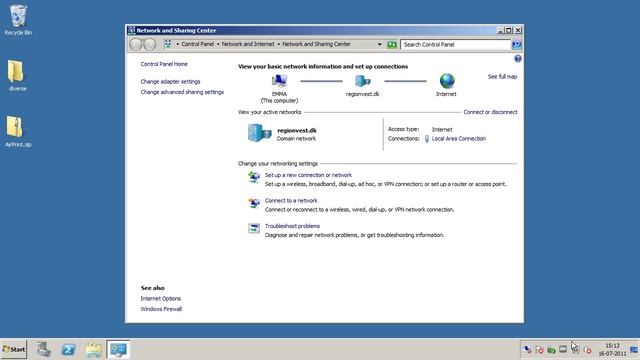Click the Domain network type label
This screenshot has height=360, width=640.
coord(296,139)
